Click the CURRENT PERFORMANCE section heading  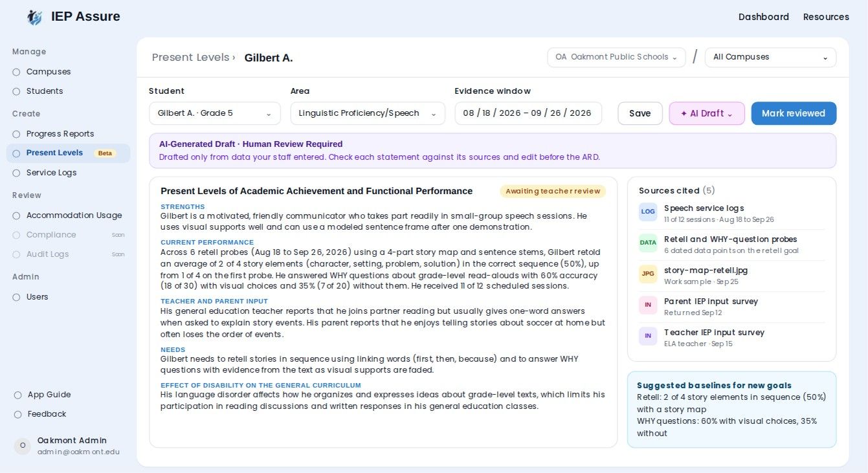coord(207,243)
